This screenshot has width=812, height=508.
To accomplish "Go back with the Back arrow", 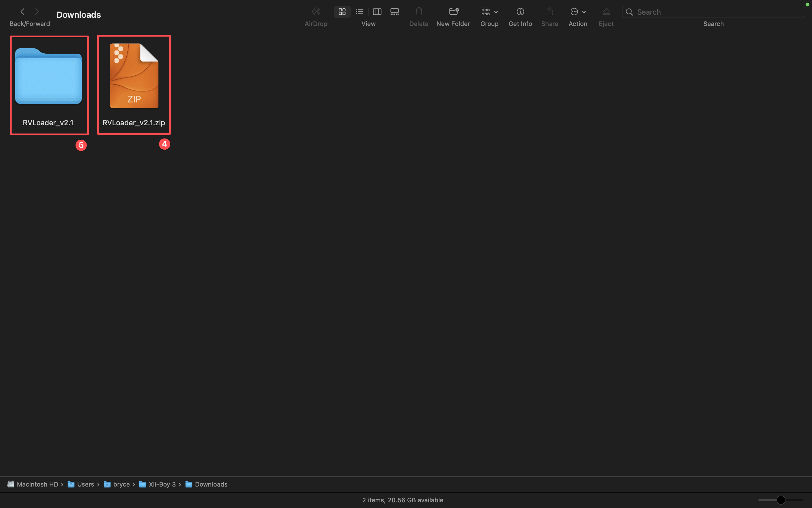I will 22,12.
